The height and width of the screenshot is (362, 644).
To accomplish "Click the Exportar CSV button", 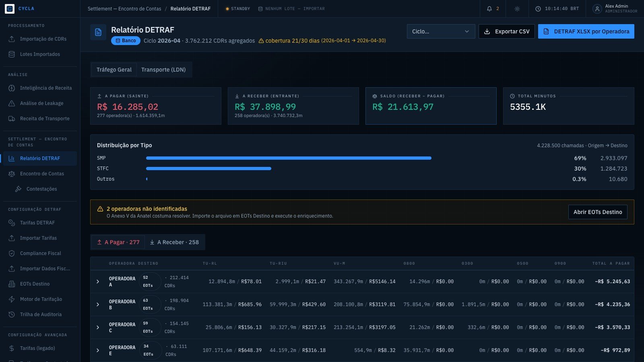I will point(506,31).
